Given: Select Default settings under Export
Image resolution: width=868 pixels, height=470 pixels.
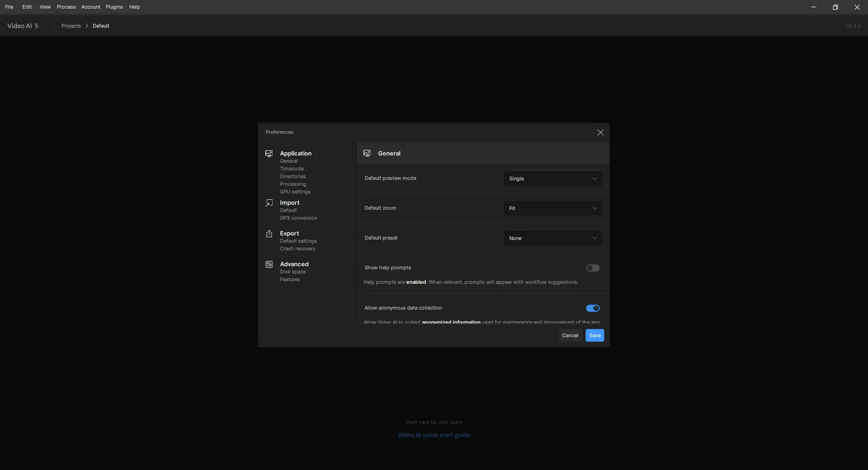Looking at the screenshot, I should (298, 241).
